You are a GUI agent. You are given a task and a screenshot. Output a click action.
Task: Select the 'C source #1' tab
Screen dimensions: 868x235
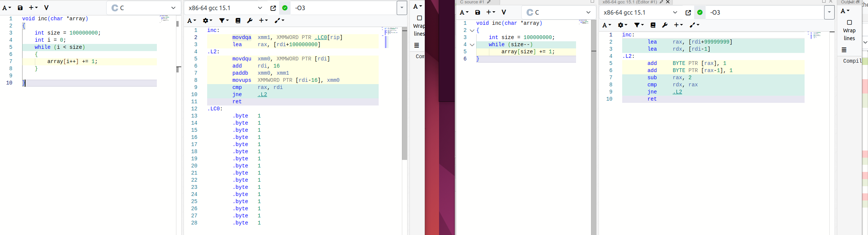[x=472, y=2]
